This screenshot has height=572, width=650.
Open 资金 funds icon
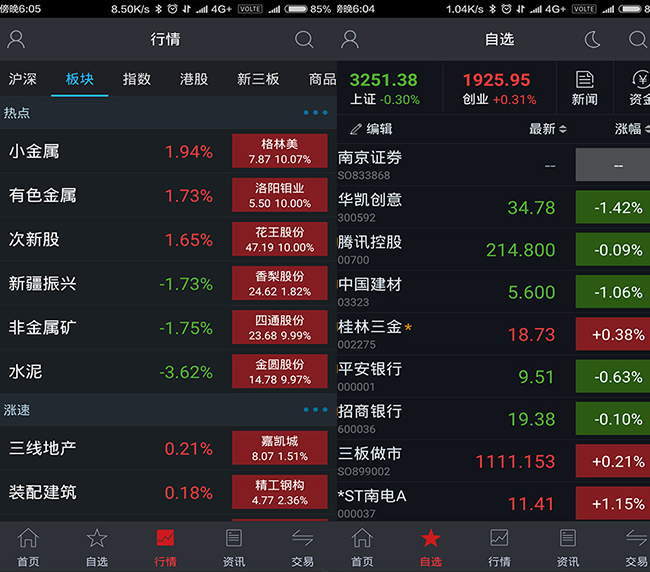641,79
